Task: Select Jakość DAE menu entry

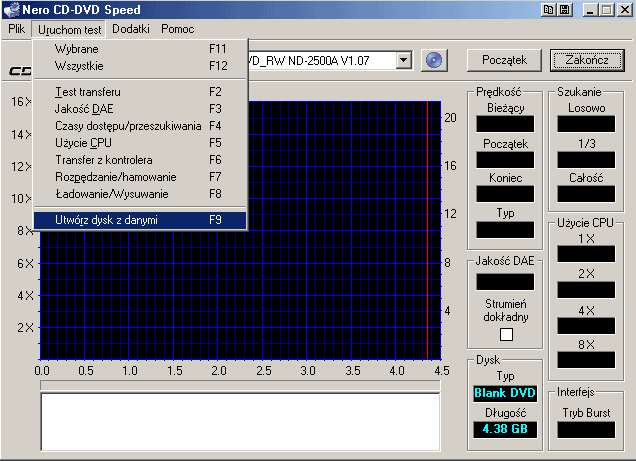Action: point(140,109)
